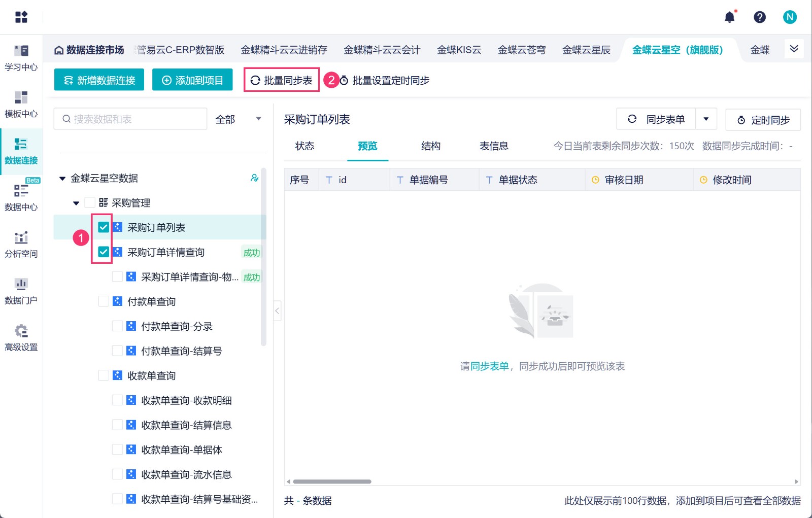This screenshot has height=518, width=812.
Task: Check the 付款单查询-分录 checkbox
Action: tap(117, 326)
